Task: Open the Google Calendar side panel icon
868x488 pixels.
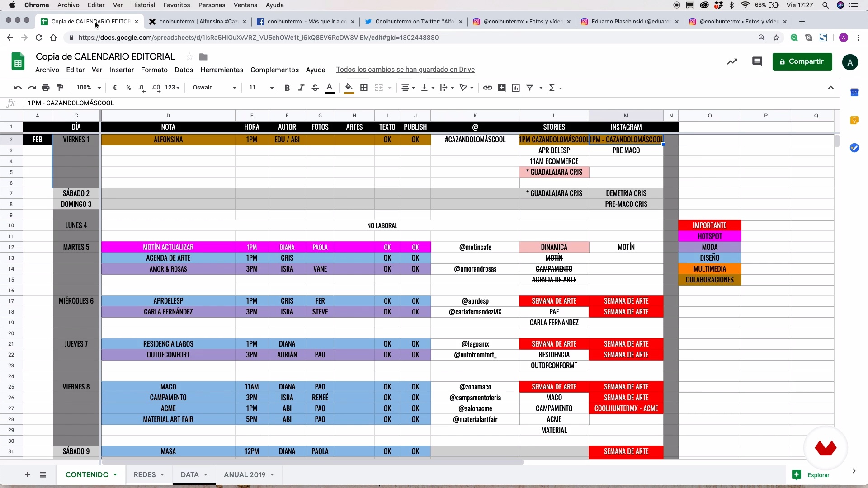Action: click(x=854, y=93)
